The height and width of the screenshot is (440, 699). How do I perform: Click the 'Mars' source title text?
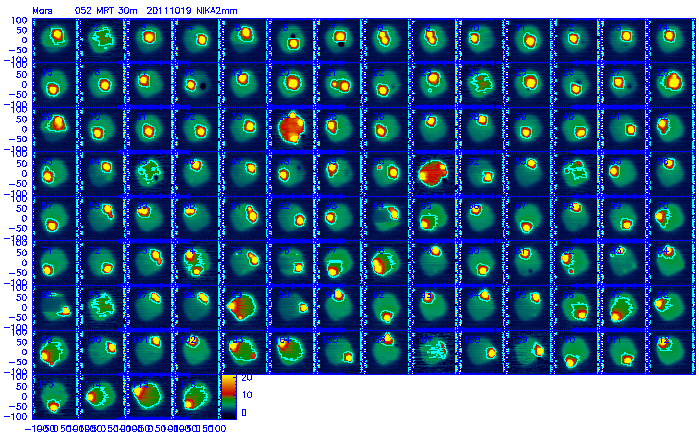coord(43,8)
